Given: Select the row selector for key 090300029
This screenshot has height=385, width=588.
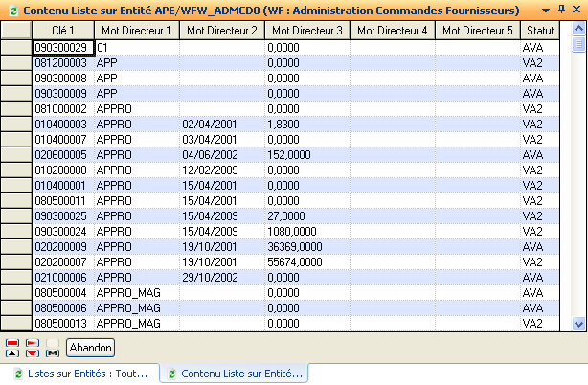Looking at the screenshot, I should (15, 47).
